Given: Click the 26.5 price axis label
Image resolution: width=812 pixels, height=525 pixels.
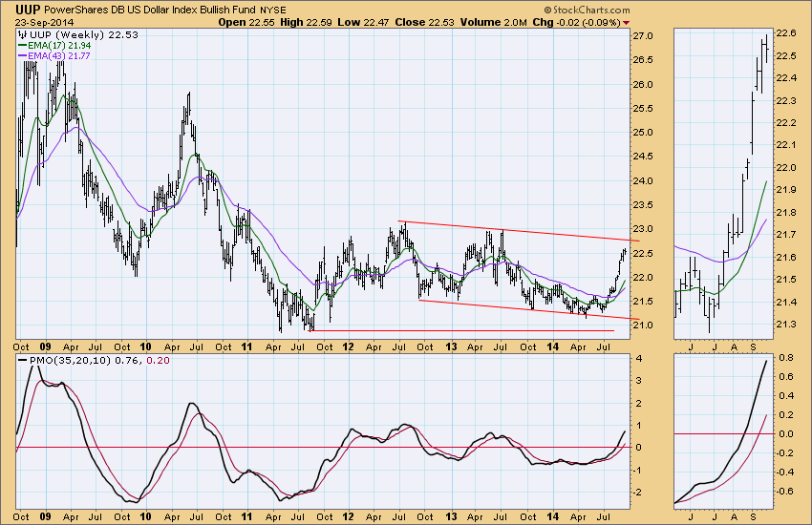Looking at the screenshot, I should (642, 60).
